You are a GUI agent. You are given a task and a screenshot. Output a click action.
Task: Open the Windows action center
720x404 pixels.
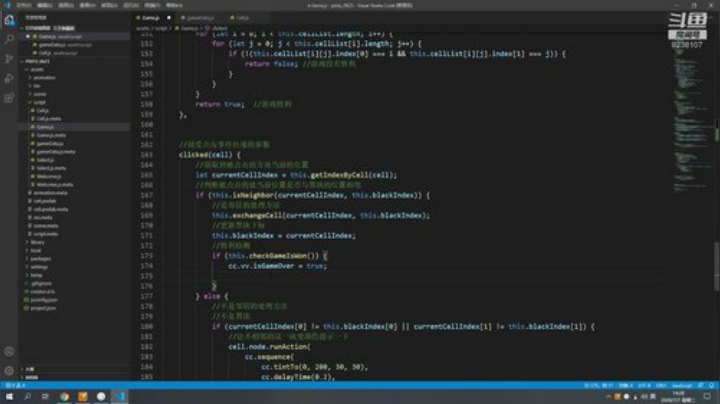(708, 397)
